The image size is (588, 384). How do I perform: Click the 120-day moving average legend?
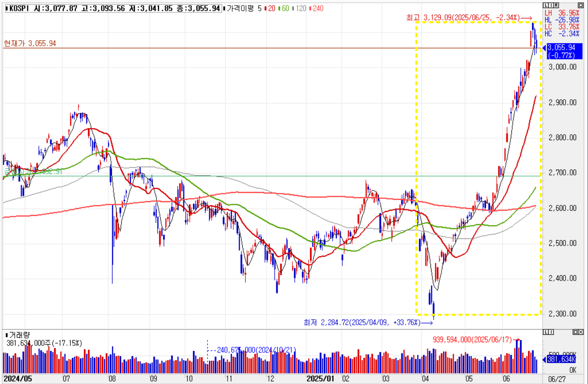pos(299,9)
